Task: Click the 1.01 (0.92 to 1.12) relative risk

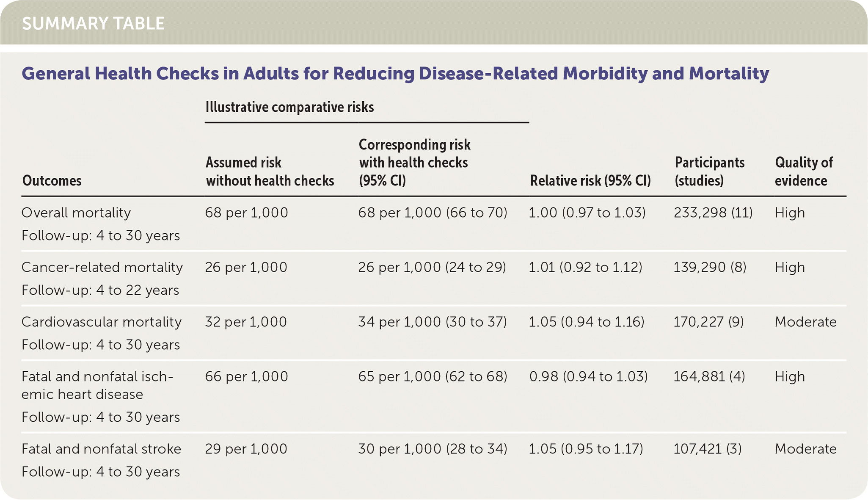Action: 585,267
